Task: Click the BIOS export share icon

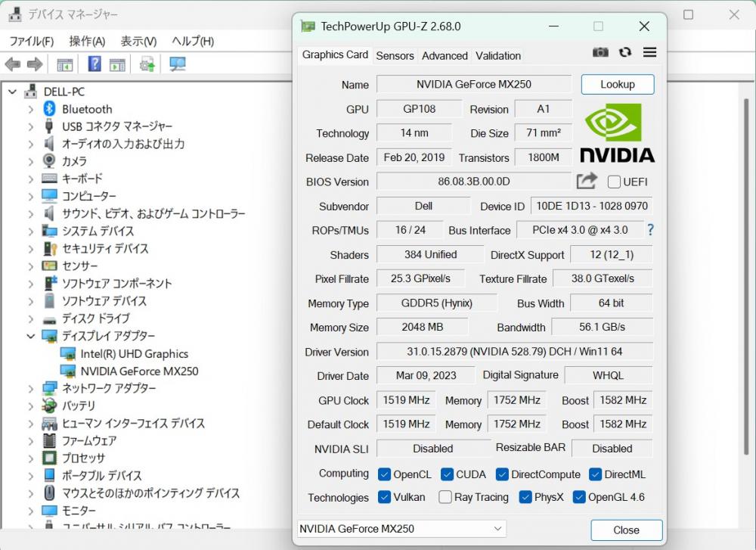Action: [x=587, y=181]
